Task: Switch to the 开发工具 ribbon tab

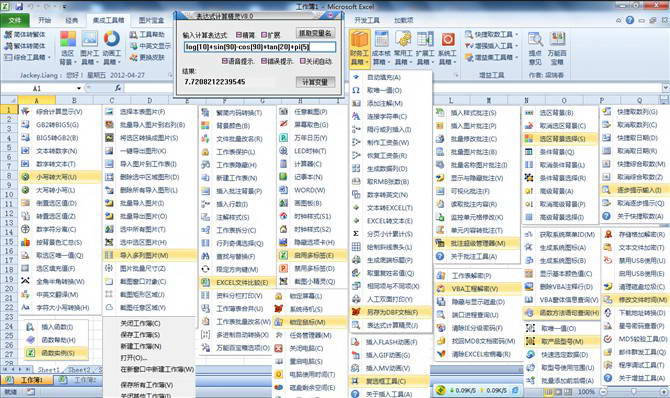Action: [367, 20]
